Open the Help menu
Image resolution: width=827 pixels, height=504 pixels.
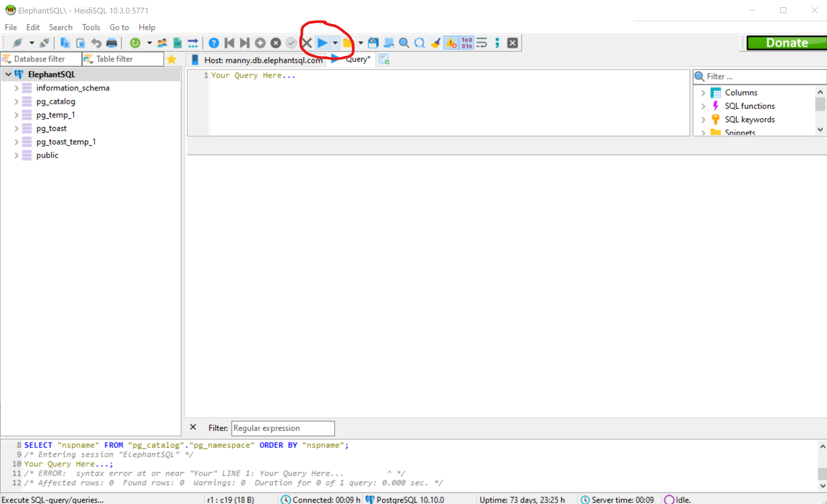click(146, 27)
